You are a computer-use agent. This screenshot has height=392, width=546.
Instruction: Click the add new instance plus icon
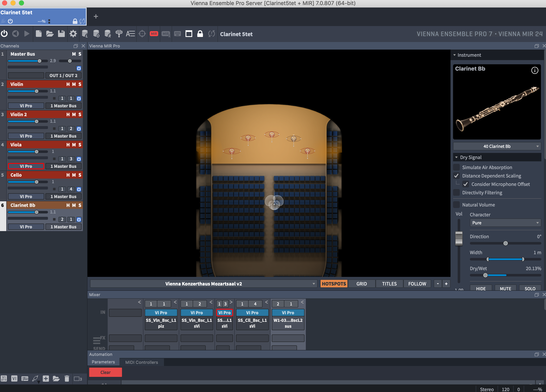pos(96,16)
